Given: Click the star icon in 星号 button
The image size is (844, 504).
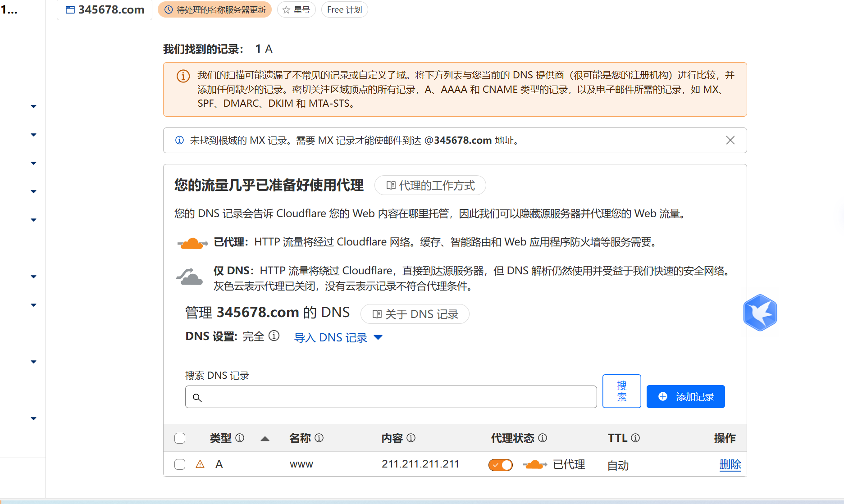Looking at the screenshot, I should (286, 10).
